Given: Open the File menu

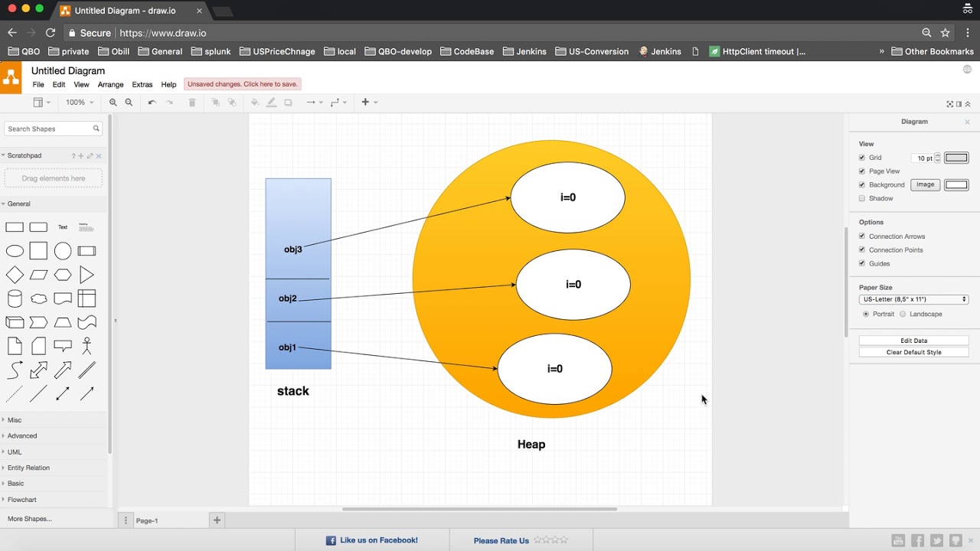Looking at the screenshot, I should 38,85.
